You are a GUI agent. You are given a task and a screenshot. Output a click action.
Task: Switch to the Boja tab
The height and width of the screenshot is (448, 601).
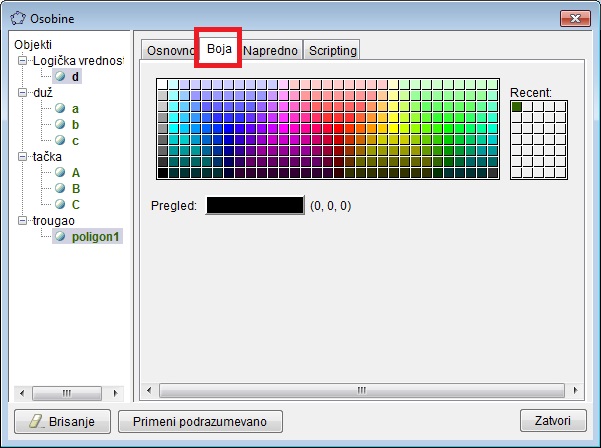[219, 49]
